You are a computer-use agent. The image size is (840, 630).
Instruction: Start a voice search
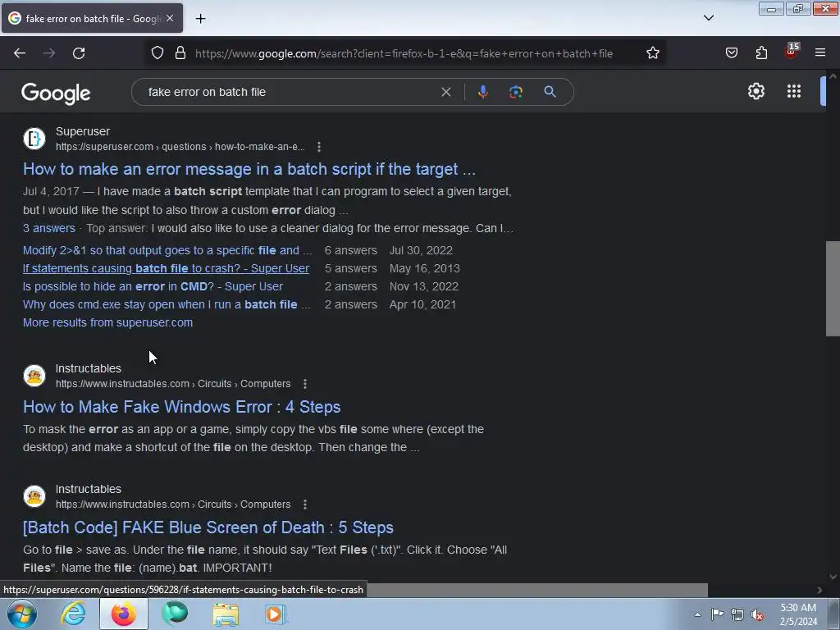tap(482, 92)
